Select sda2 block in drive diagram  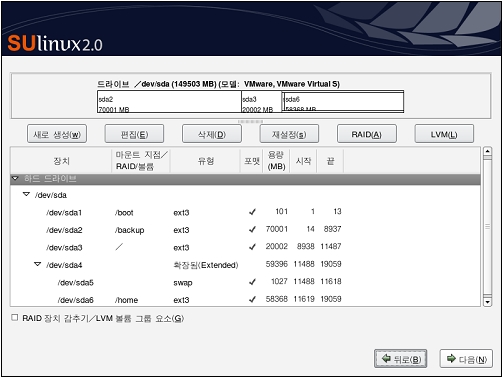tap(169, 102)
